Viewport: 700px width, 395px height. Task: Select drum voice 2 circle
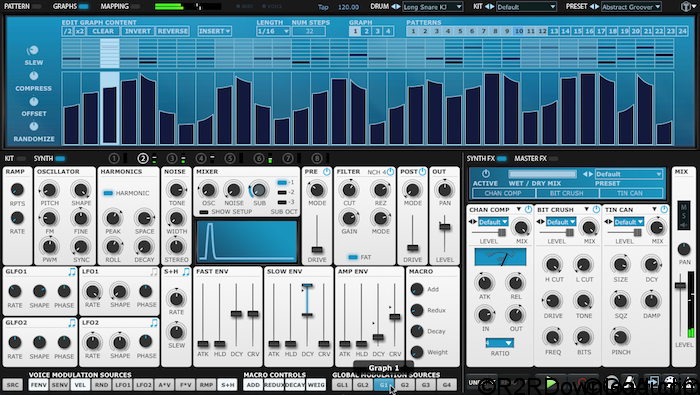pos(143,158)
